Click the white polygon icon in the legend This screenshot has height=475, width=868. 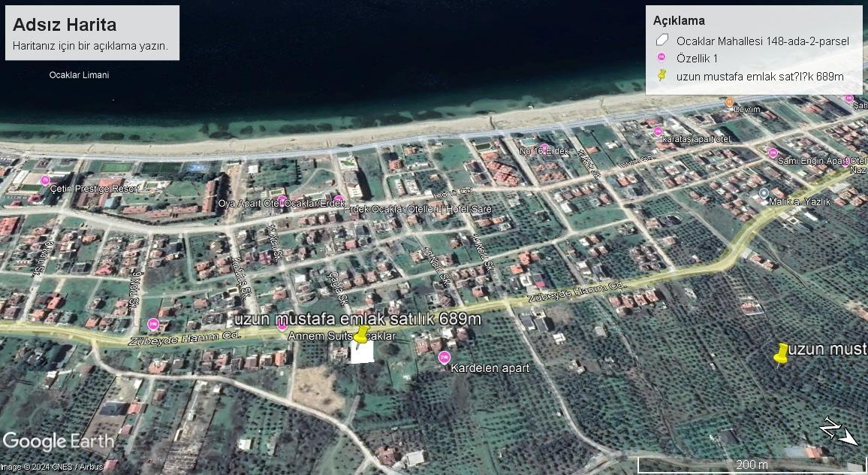click(662, 41)
